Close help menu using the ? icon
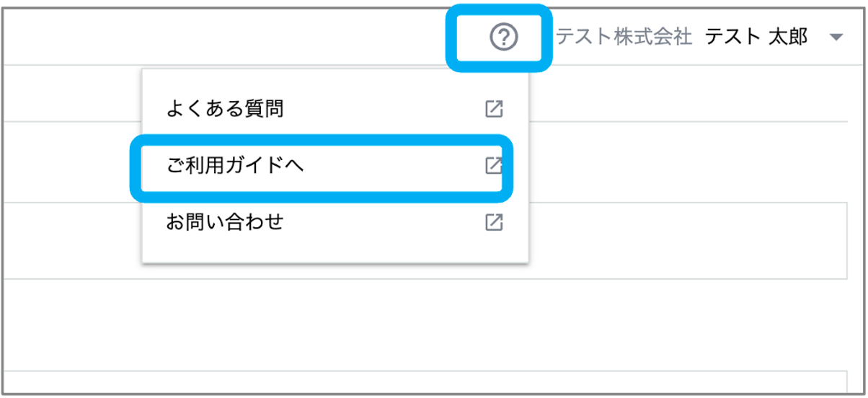 click(503, 37)
